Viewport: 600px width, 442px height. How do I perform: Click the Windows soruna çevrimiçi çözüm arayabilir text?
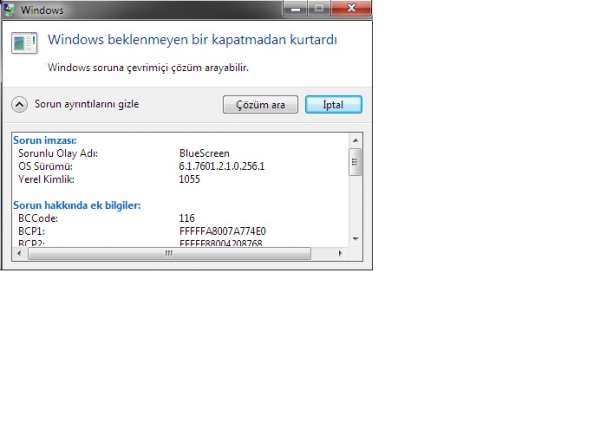[x=148, y=68]
